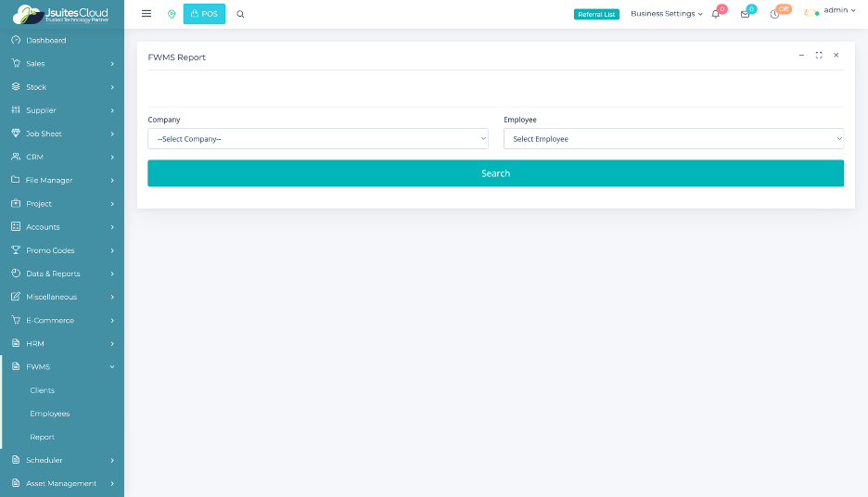Open the notifications bell icon
Image resolution: width=868 pixels, height=497 pixels.
[x=716, y=14]
